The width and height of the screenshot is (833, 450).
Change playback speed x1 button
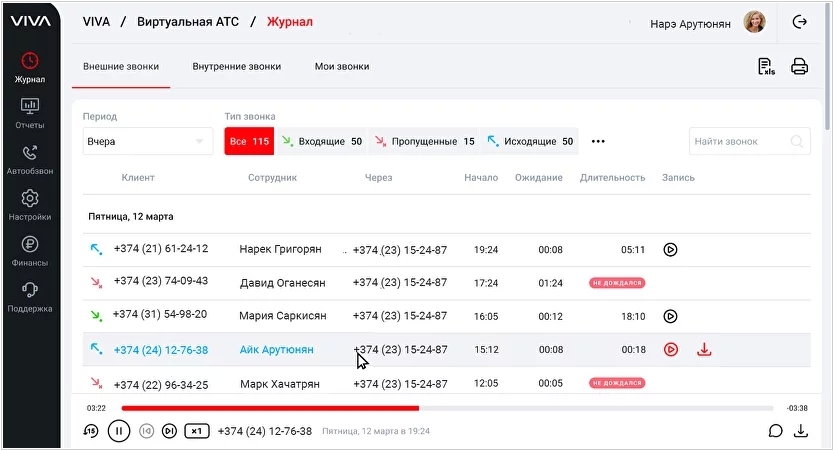[x=197, y=431]
